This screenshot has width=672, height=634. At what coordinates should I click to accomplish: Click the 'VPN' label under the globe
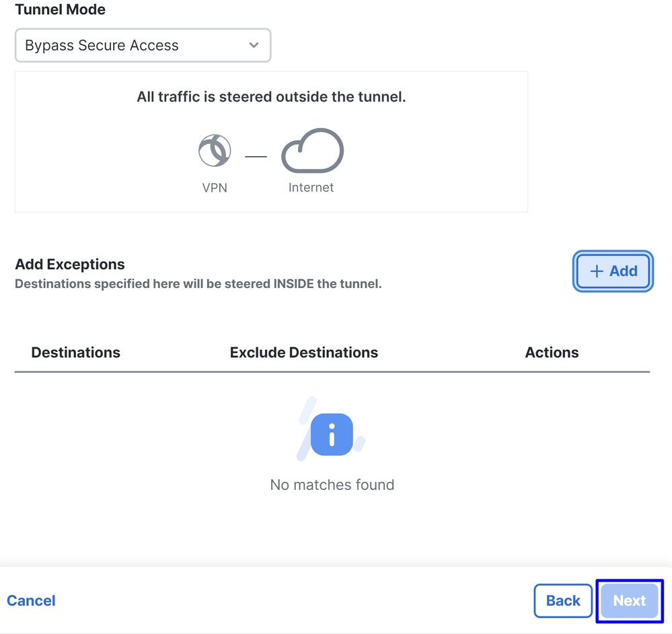[215, 188]
